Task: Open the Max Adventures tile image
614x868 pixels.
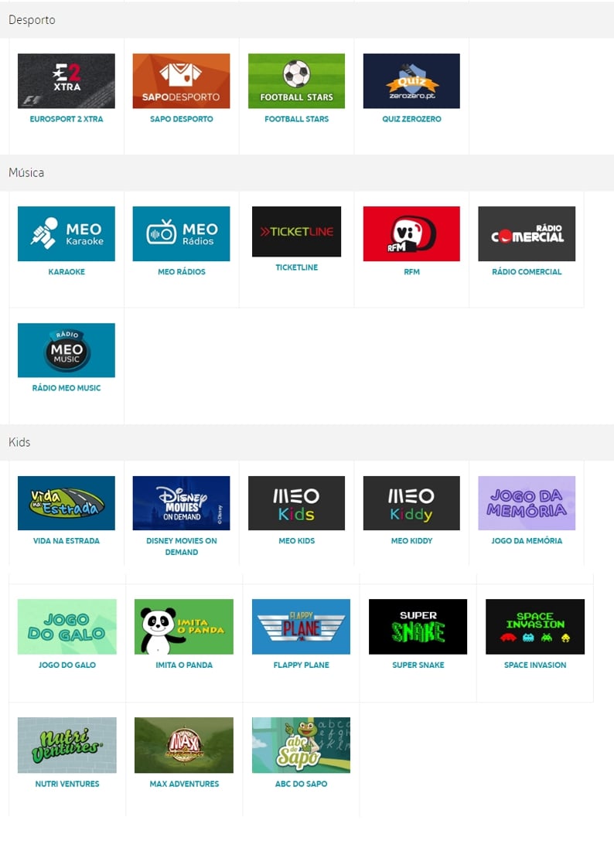Action: coord(184,745)
